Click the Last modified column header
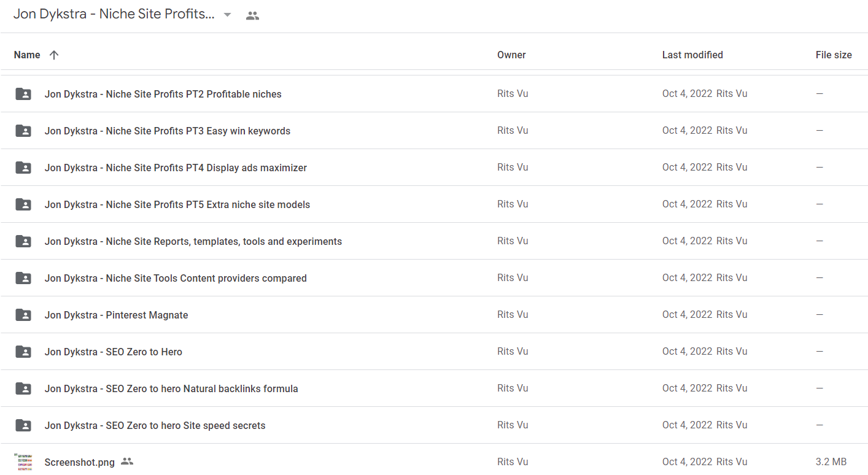The height and width of the screenshot is (475, 868). (692, 55)
